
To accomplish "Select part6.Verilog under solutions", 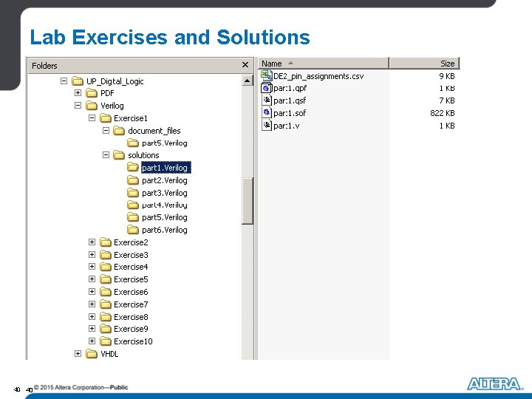I will click(x=165, y=230).
